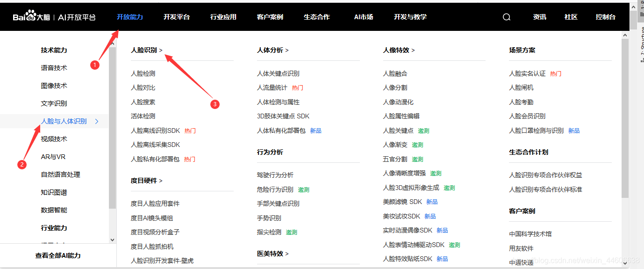Open the 人脸考勤 link

[x=521, y=102]
